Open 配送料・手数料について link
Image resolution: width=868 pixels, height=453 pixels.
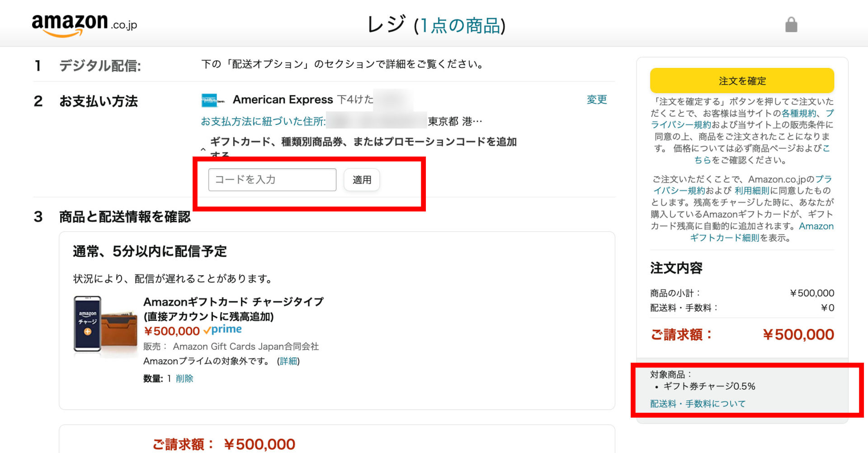pos(698,404)
